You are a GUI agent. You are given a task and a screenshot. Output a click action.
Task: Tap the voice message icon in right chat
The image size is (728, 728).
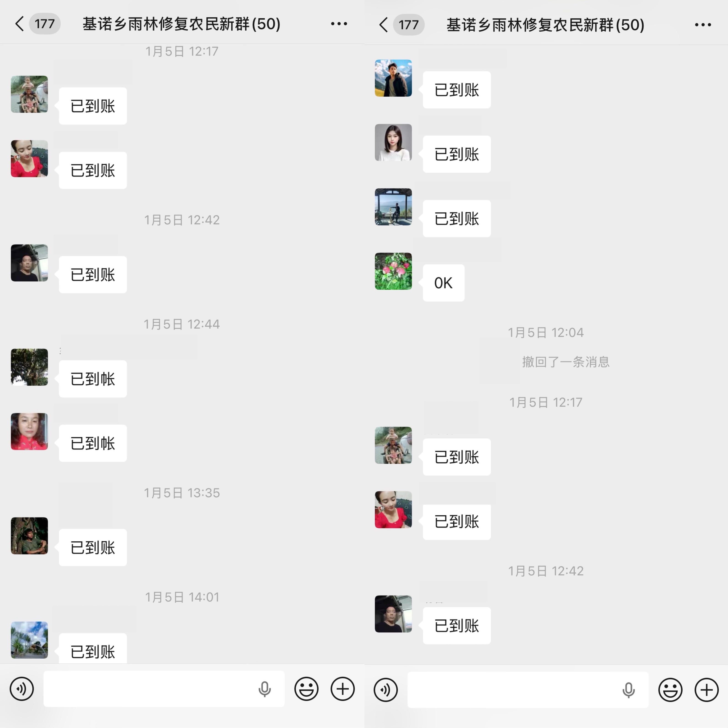click(x=386, y=690)
